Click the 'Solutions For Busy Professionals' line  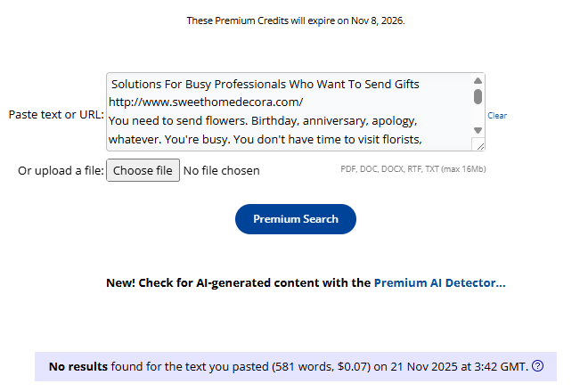click(x=265, y=85)
